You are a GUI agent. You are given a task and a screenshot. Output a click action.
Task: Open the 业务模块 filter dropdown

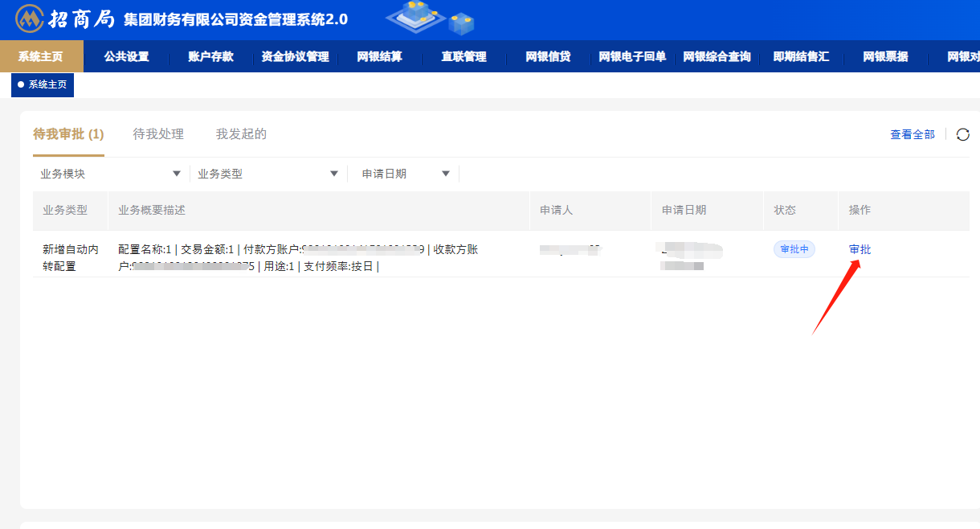pos(110,174)
